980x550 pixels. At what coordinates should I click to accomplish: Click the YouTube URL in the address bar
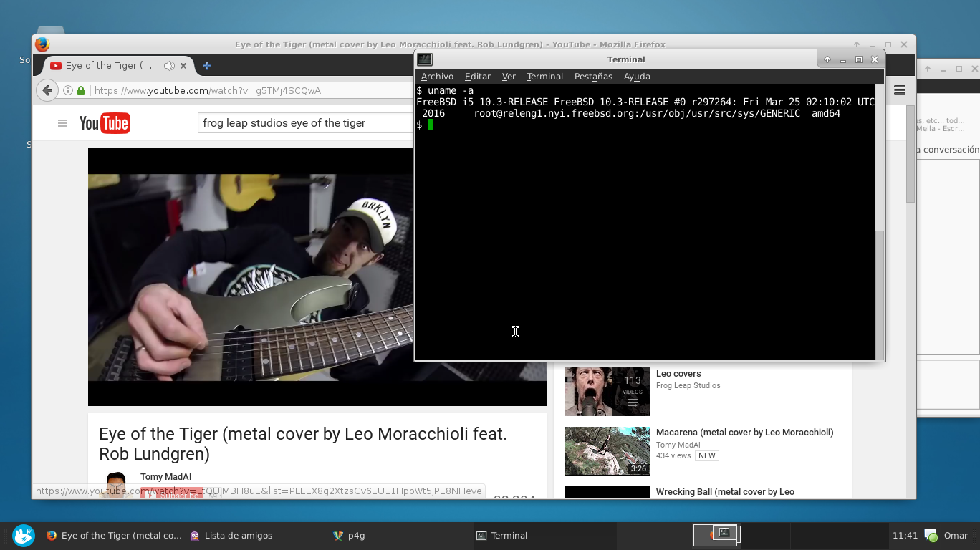208,90
